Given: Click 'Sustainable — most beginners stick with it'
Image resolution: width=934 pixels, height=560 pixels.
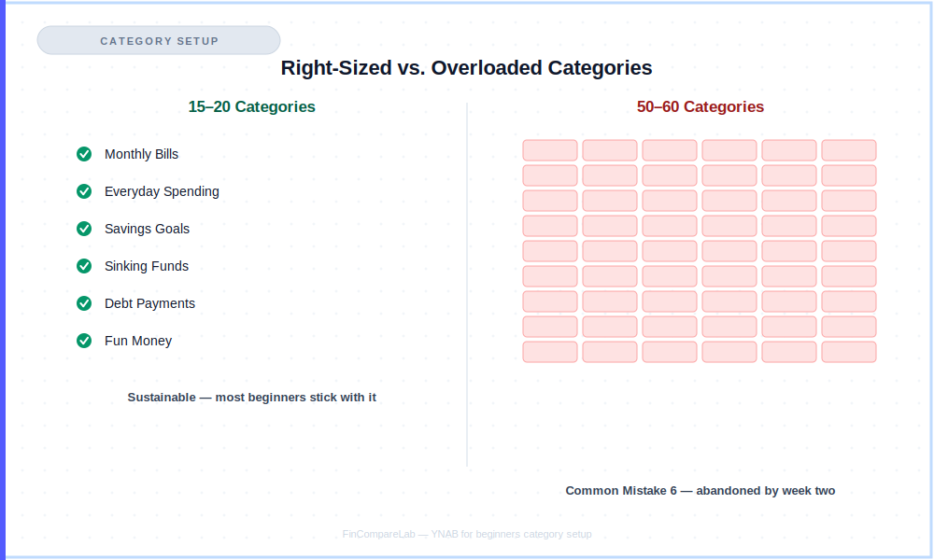Looking at the screenshot, I should pos(251,397).
